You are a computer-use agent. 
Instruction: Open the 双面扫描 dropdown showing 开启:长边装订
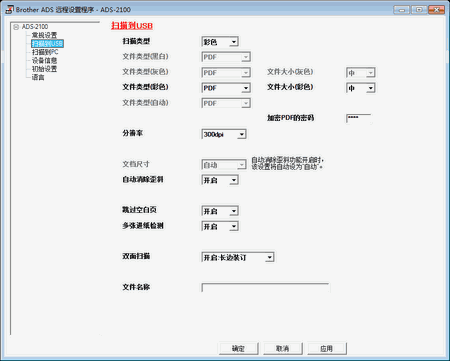(x=238, y=257)
